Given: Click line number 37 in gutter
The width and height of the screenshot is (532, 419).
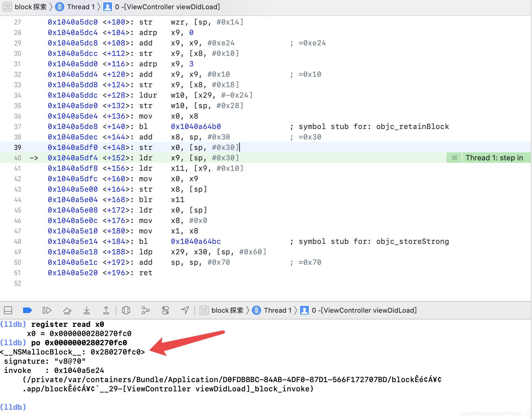Looking at the screenshot, I should [18, 127].
